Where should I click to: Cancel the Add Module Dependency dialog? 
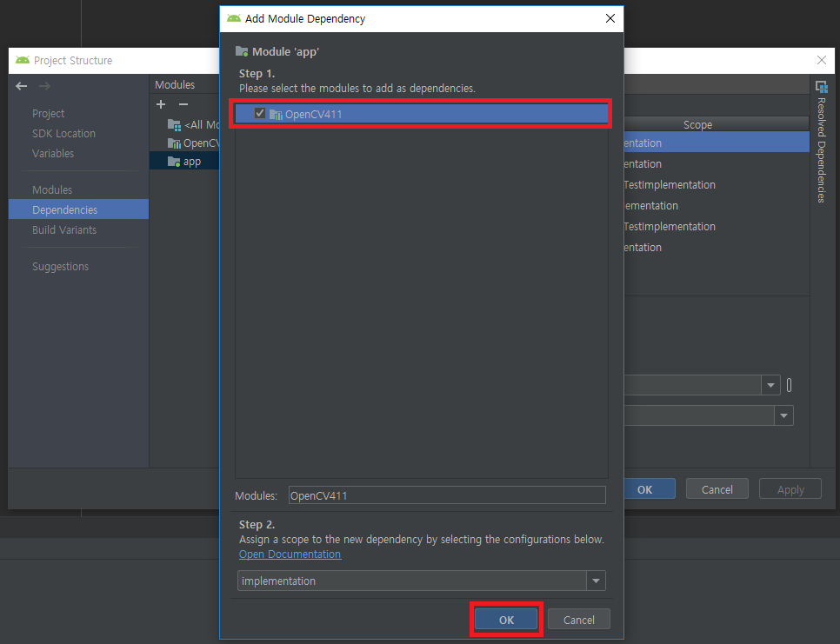point(578,620)
